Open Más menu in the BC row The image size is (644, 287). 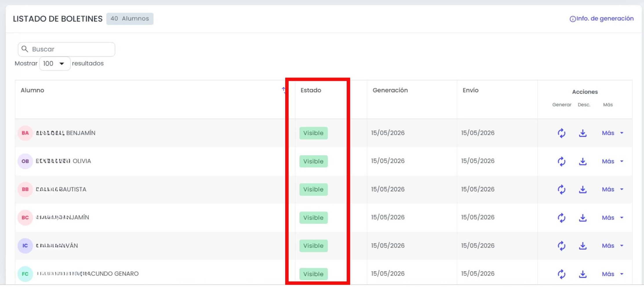click(612, 217)
